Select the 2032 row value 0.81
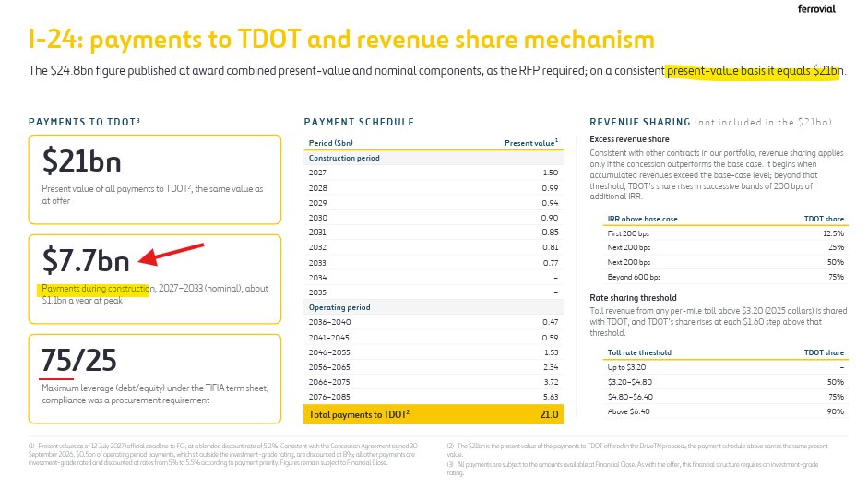The height and width of the screenshot is (489, 868). [x=551, y=247]
